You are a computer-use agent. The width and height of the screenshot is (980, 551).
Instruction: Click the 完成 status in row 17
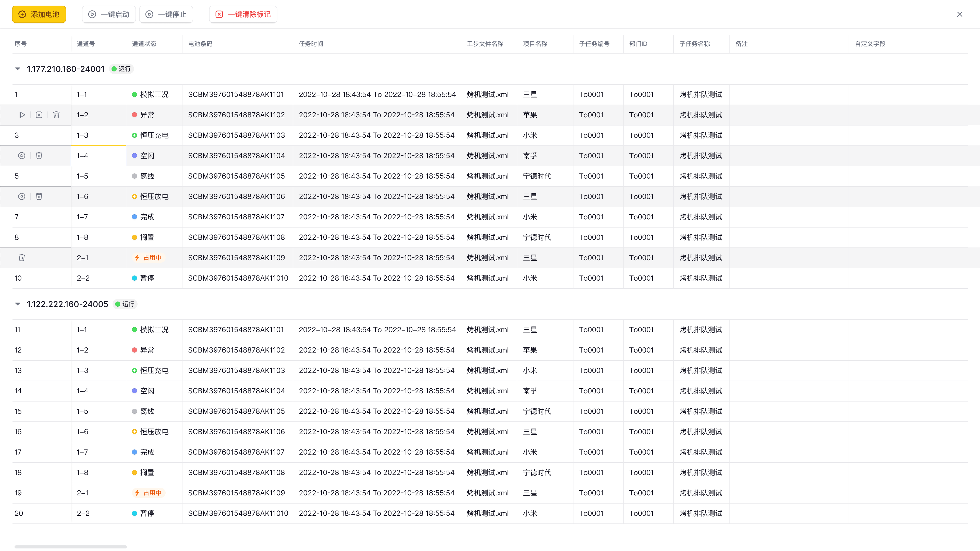coord(143,452)
